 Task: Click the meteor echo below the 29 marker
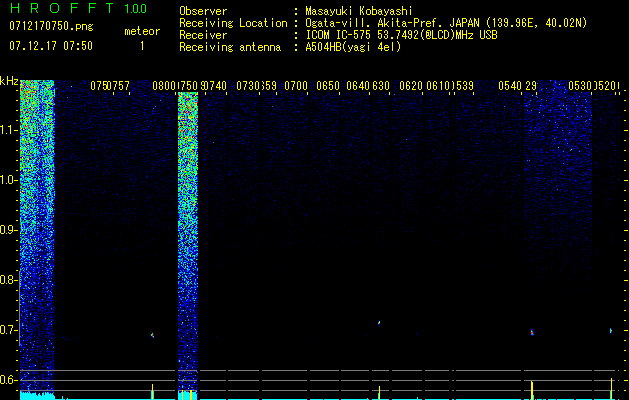[x=532, y=332]
